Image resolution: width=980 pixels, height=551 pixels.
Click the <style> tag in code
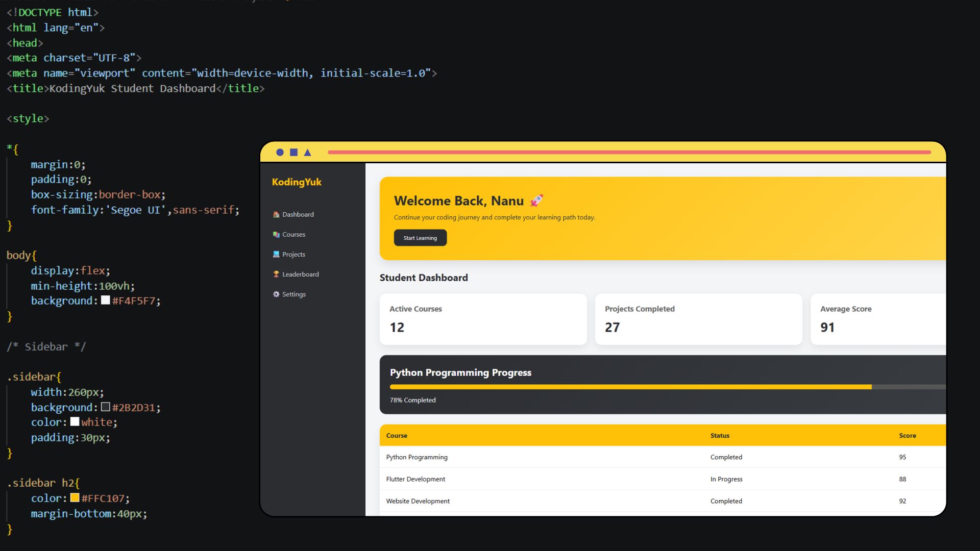(28, 118)
